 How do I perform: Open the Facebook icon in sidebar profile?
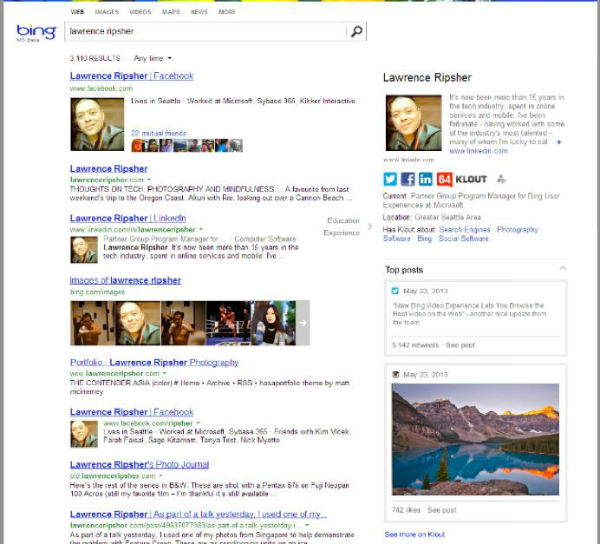pyautogui.click(x=408, y=179)
